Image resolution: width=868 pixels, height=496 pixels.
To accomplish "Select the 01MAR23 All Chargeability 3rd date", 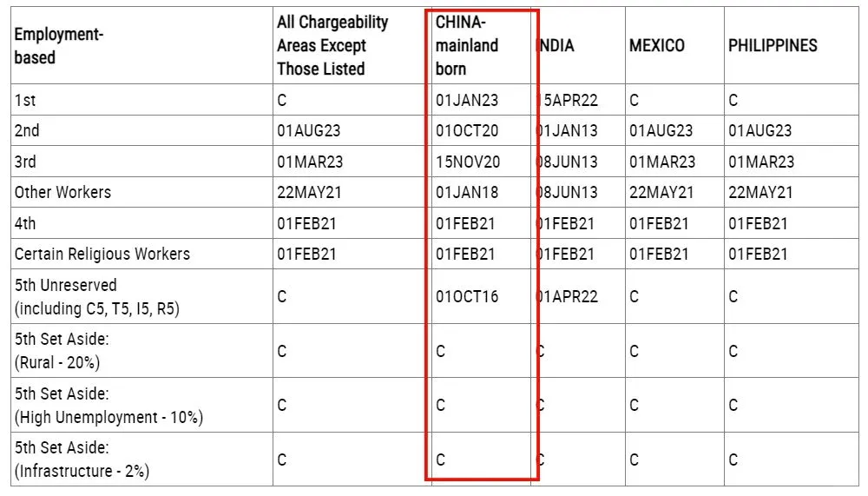I will pos(310,162).
